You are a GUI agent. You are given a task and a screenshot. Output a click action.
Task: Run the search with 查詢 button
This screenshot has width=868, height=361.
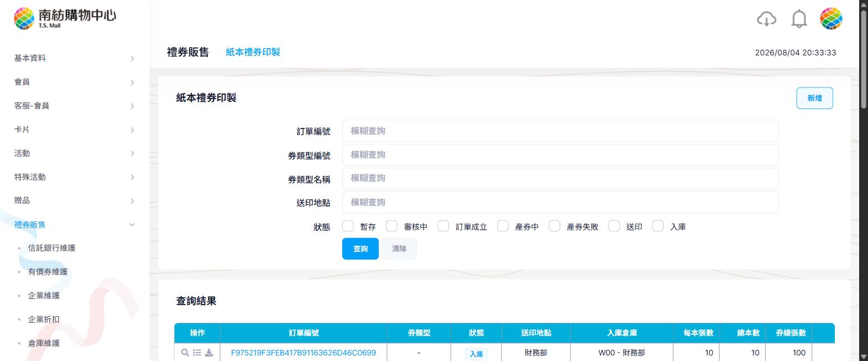coord(360,249)
